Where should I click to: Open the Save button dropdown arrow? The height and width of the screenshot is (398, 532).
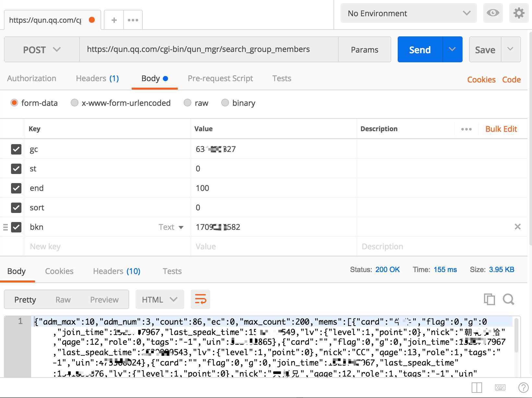[x=511, y=49]
